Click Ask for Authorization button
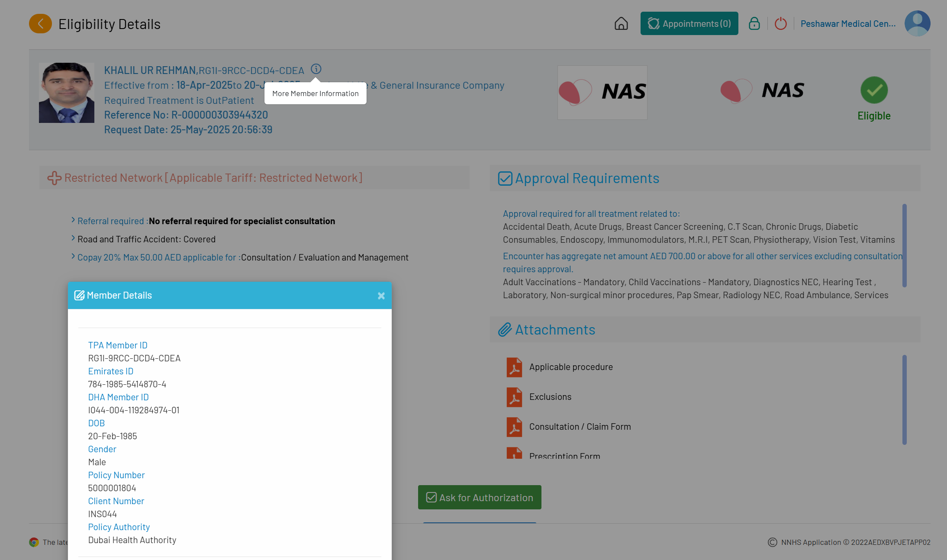947x560 pixels. (479, 497)
